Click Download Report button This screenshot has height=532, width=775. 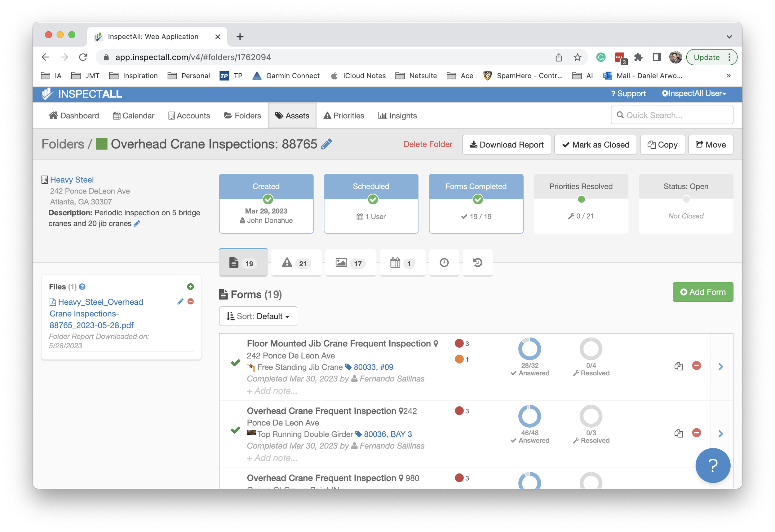click(507, 145)
